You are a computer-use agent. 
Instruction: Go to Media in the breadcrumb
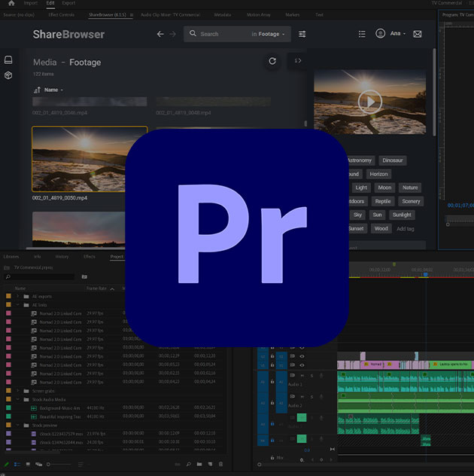tap(45, 63)
